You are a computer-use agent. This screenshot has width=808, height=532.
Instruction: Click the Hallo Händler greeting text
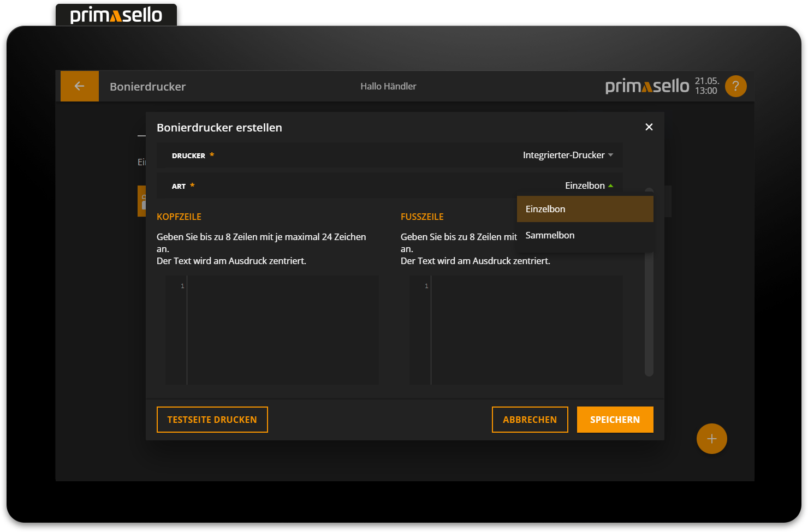[388, 86]
